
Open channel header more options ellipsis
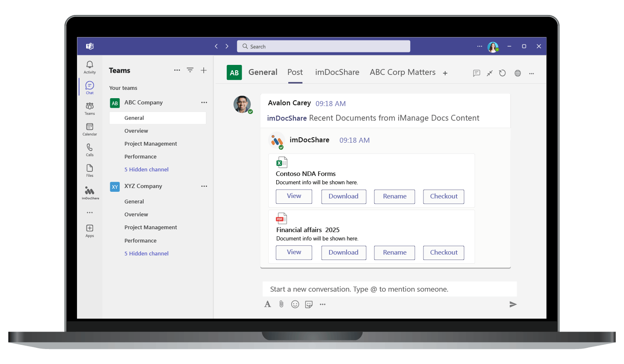click(x=532, y=73)
